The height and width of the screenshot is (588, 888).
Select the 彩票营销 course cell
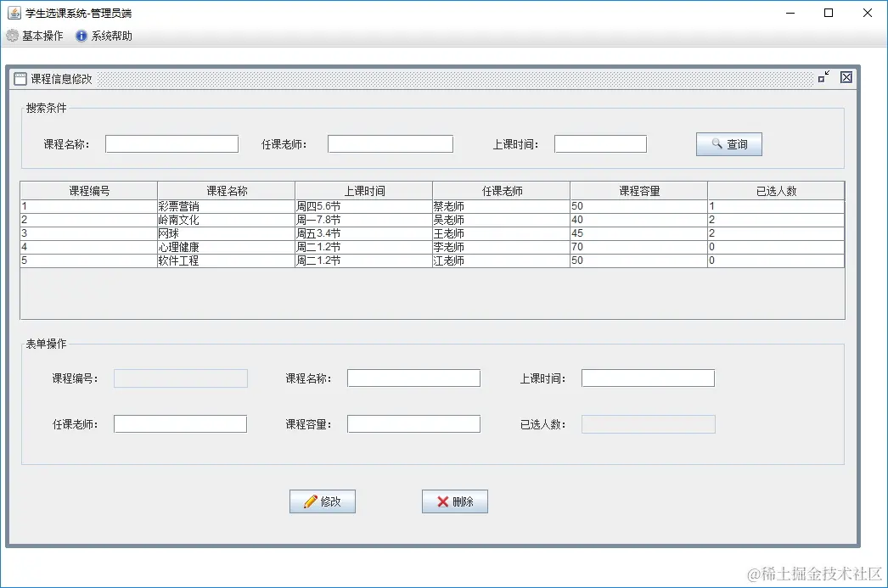click(227, 206)
